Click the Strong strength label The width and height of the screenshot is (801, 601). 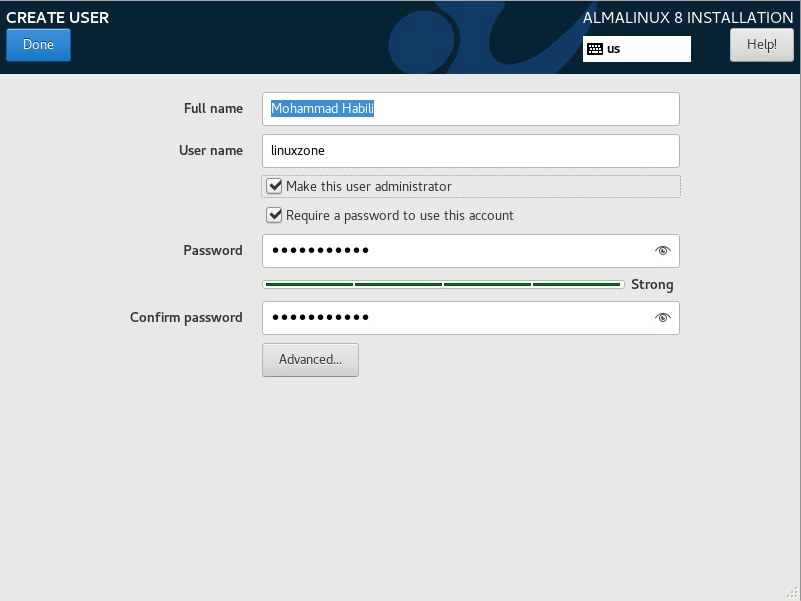tap(652, 285)
